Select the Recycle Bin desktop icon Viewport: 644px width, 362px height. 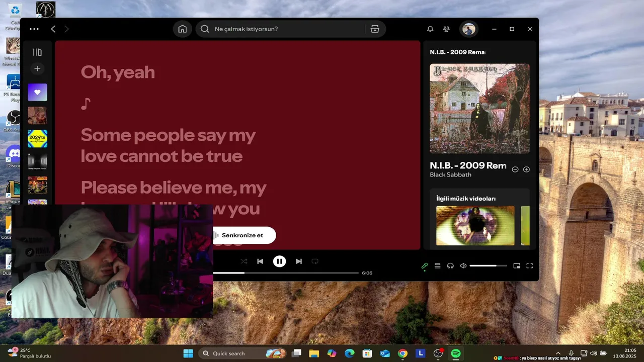pos(15,15)
